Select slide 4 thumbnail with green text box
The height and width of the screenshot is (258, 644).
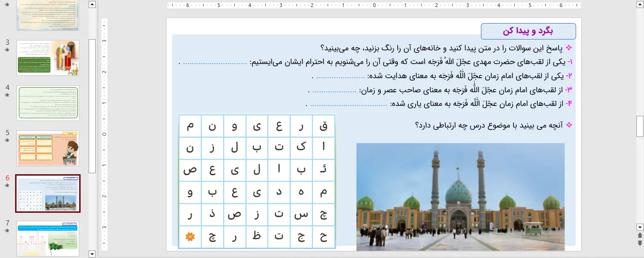[48, 103]
